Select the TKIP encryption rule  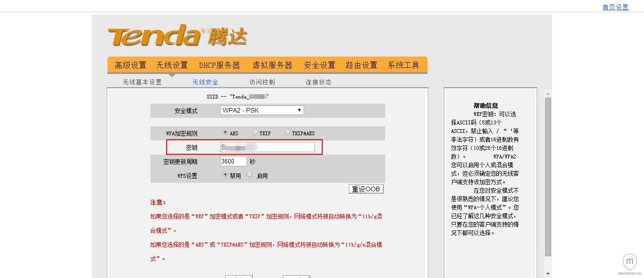(x=255, y=133)
